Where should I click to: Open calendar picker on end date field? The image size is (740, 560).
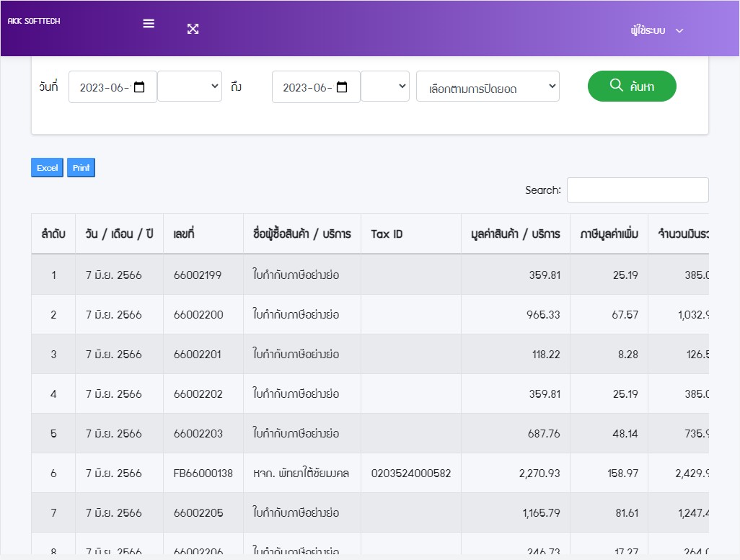click(x=343, y=87)
